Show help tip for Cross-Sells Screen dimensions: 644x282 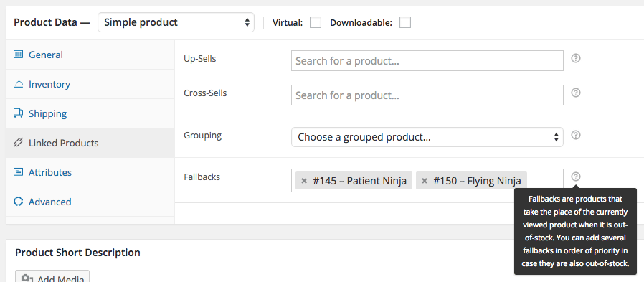pos(576,93)
